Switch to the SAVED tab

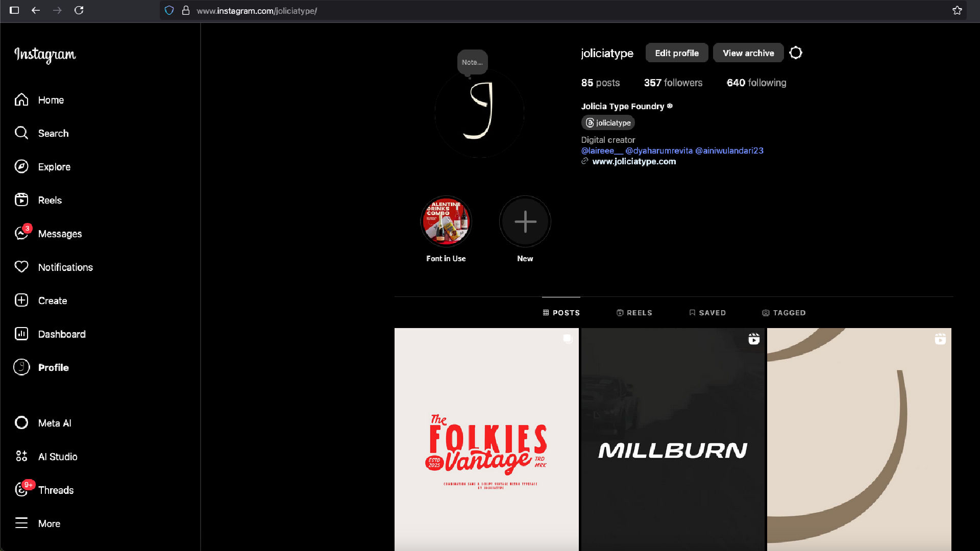point(707,313)
